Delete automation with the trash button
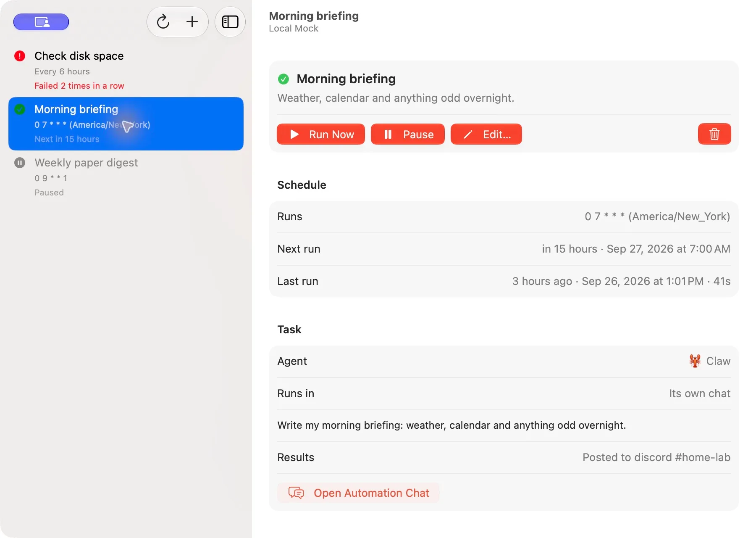Image resolution: width=756 pixels, height=538 pixels. (714, 134)
